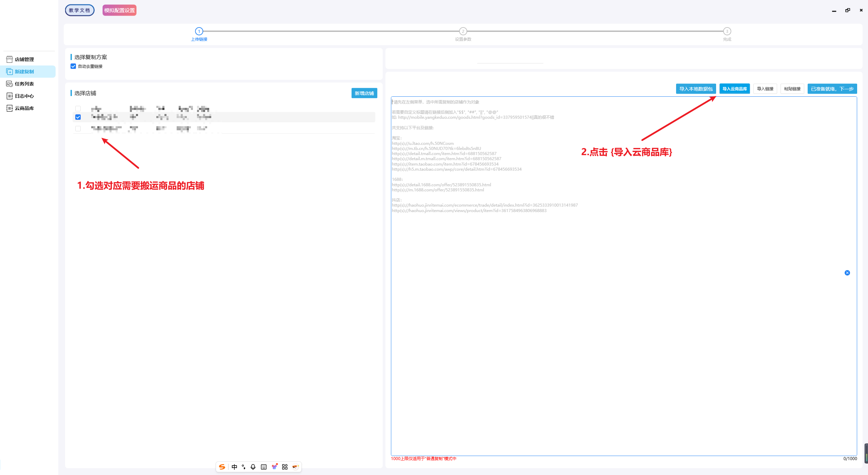The image size is (868, 475).
Task: Open the IME soft keyboard icon
Action: point(263,467)
